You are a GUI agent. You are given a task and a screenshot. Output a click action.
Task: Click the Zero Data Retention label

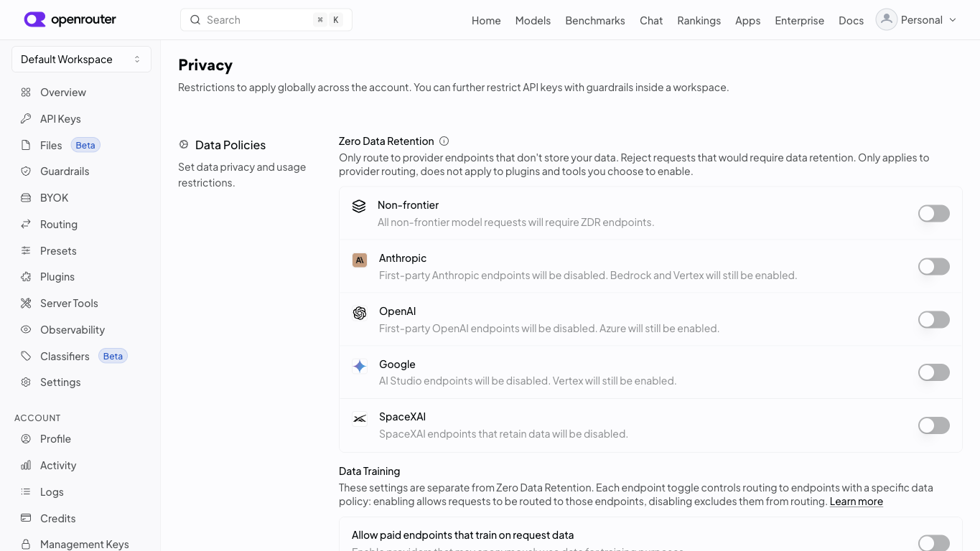coord(386,141)
